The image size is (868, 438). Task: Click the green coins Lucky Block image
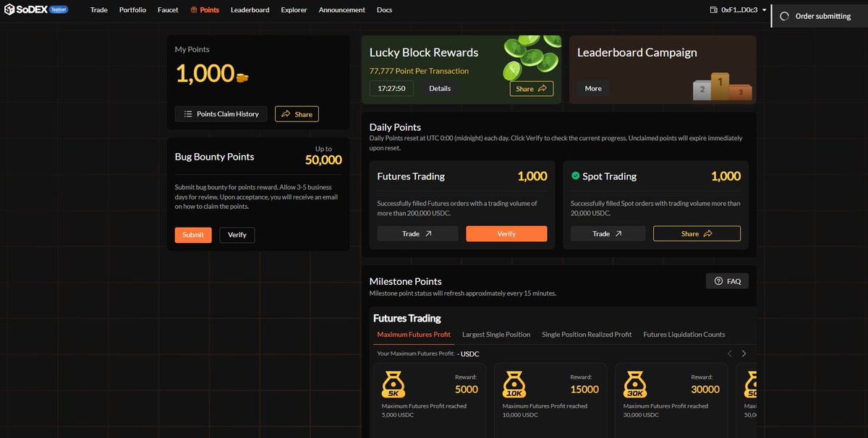tap(532, 58)
